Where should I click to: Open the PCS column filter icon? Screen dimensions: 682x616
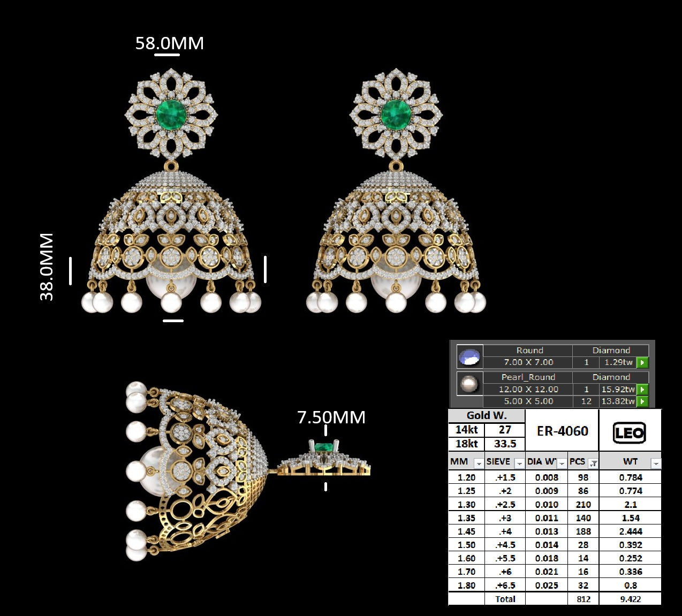[x=593, y=463]
